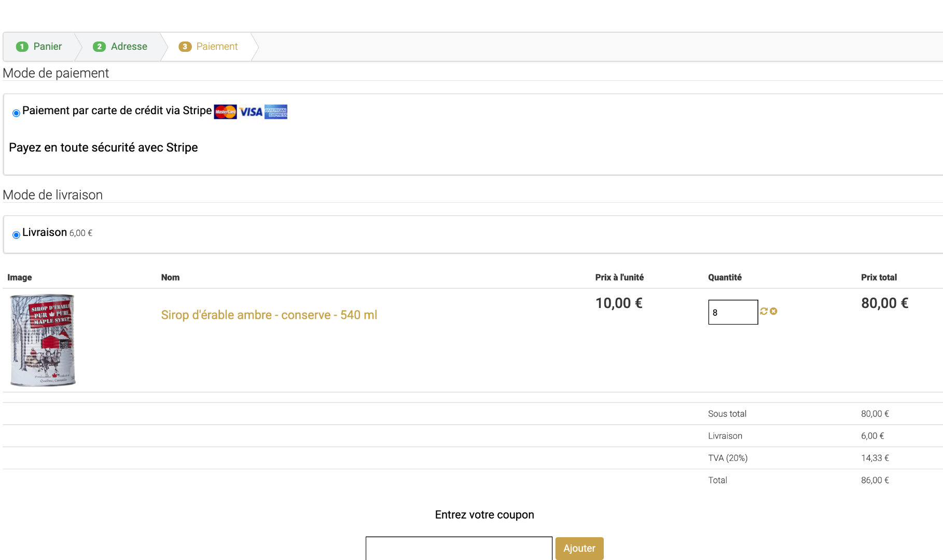Click into the coupon code input field

coord(459,548)
